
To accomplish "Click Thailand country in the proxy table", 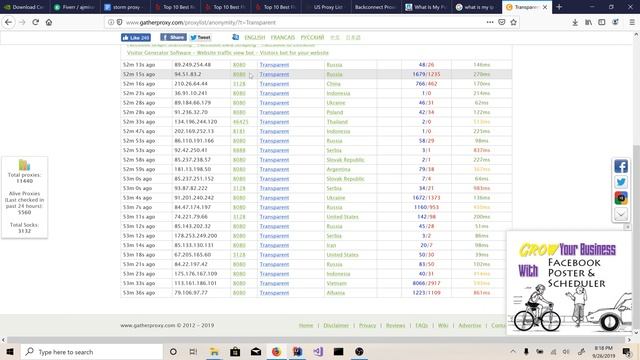I will click(x=337, y=122).
